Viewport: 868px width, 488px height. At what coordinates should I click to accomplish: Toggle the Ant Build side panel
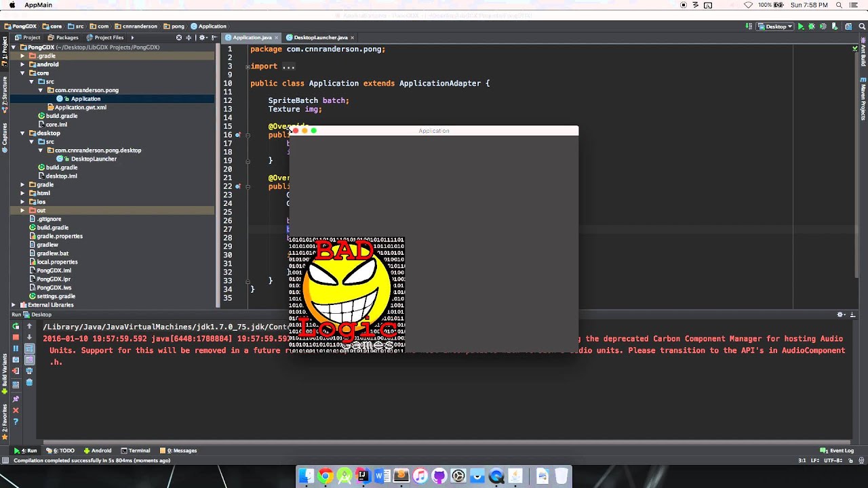point(863,52)
